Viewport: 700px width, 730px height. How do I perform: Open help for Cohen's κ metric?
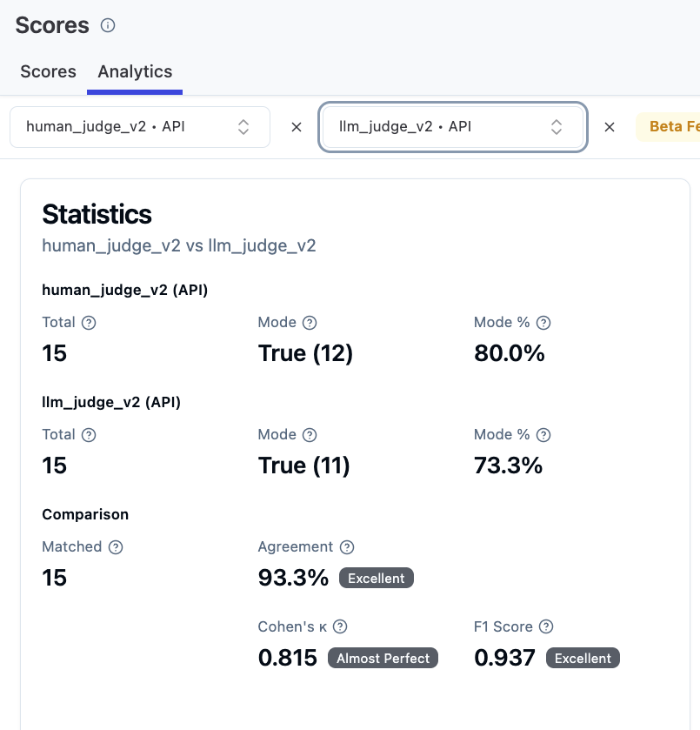point(339,626)
